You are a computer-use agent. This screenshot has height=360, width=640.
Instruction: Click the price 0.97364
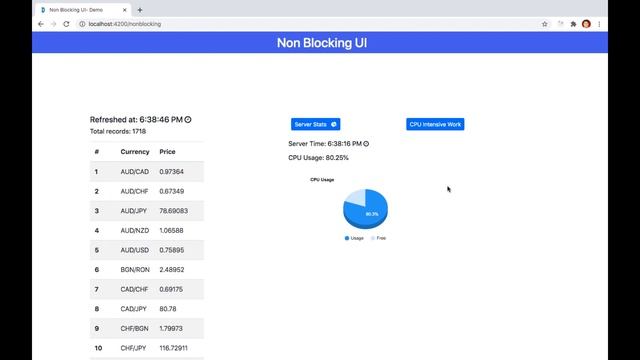tap(171, 171)
